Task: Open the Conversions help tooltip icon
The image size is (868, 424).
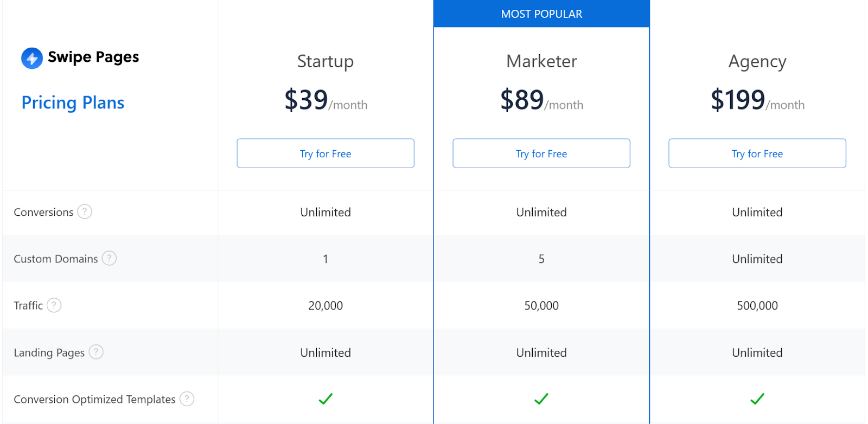Action: coord(85,211)
